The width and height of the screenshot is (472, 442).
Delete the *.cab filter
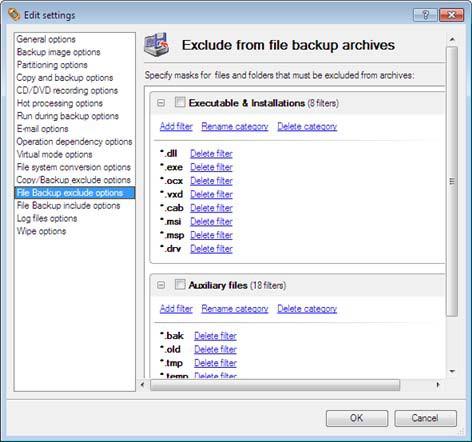(211, 208)
